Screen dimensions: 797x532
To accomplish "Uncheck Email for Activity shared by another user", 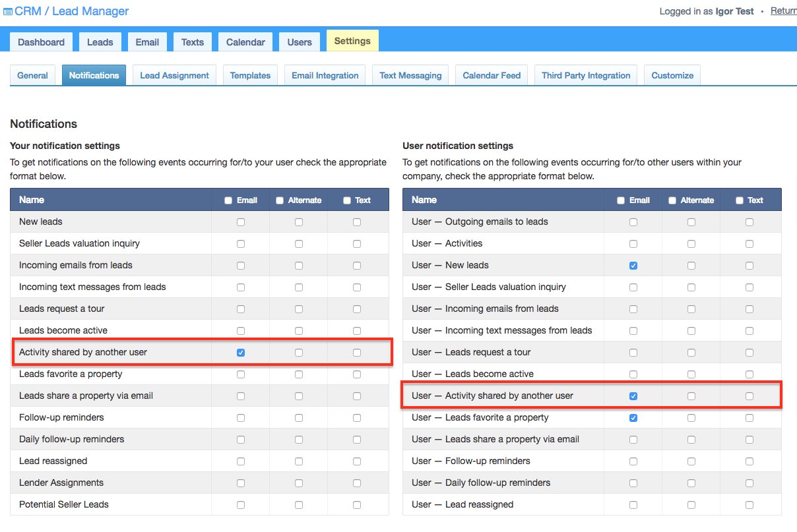I will [241, 353].
